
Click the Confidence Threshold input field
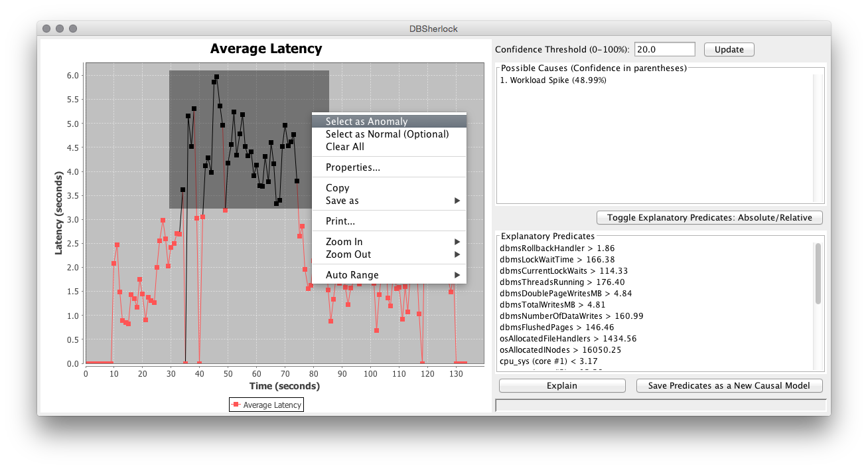pos(664,50)
